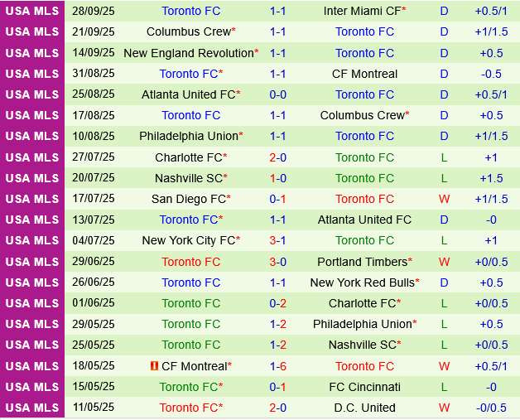
Task: Open the New York City FC link
Action: [188, 240]
